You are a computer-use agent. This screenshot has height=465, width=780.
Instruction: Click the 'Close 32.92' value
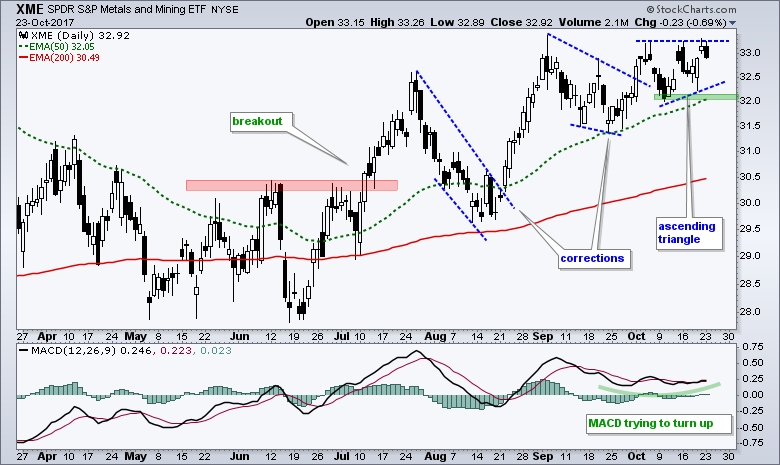[x=522, y=22]
